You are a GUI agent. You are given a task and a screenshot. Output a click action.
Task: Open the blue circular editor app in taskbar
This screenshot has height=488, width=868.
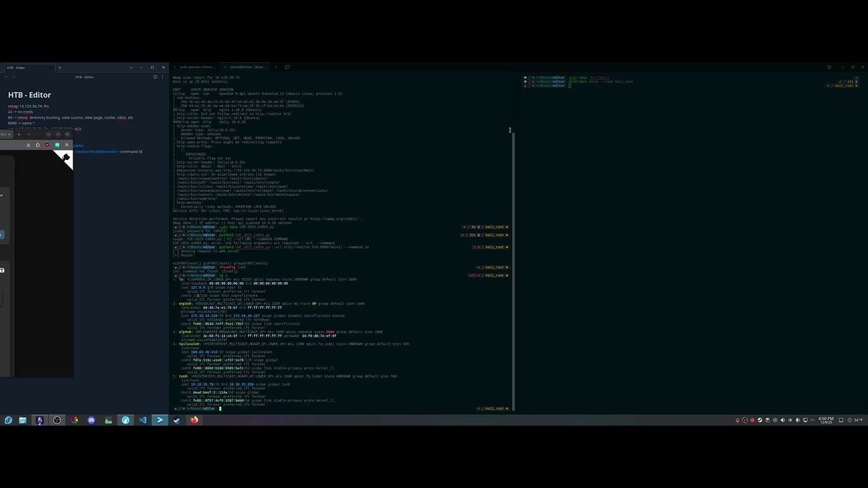tap(125, 420)
